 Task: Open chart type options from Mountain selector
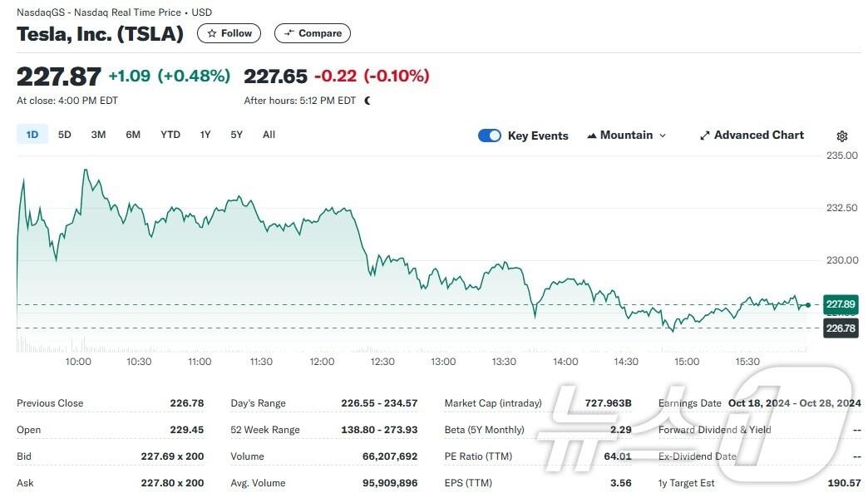click(x=628, y=135)
